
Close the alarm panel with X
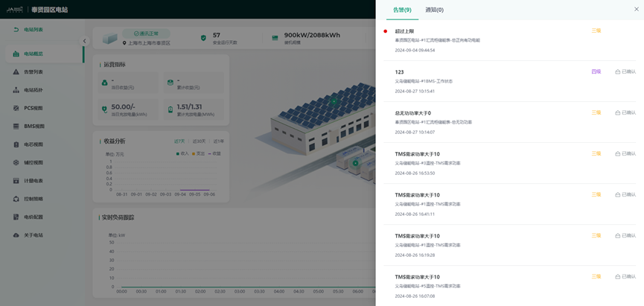(636, 9)
